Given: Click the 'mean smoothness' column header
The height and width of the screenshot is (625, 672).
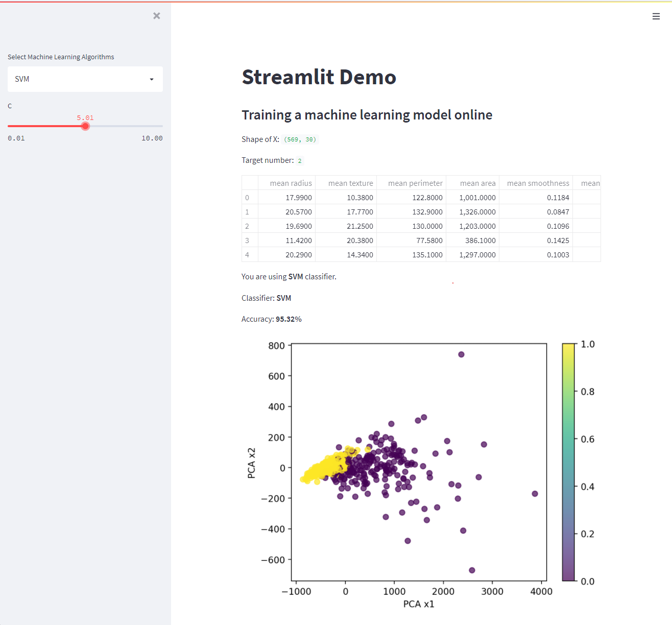Looking at the screenshot, I should 536,183.
